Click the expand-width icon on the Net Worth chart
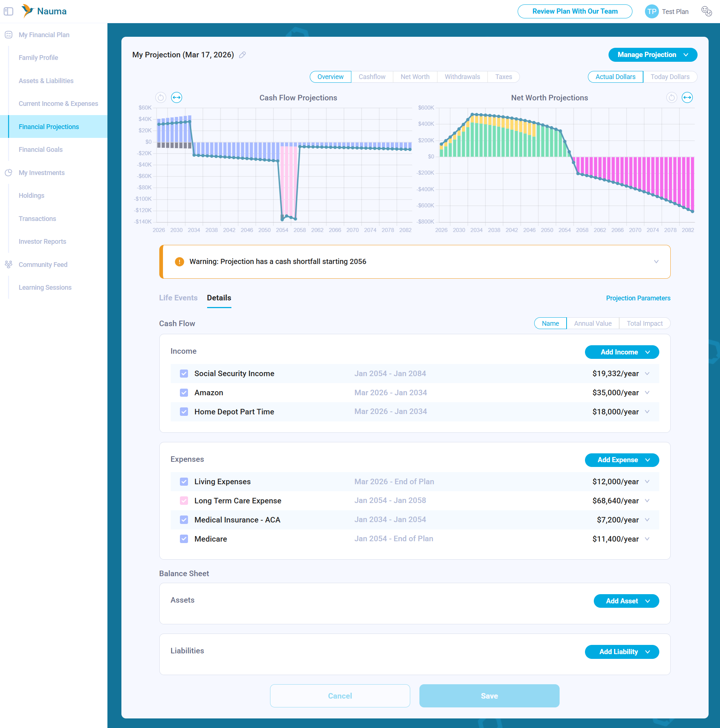This screenshot has height=728, width=720. [x=687, y=97]
